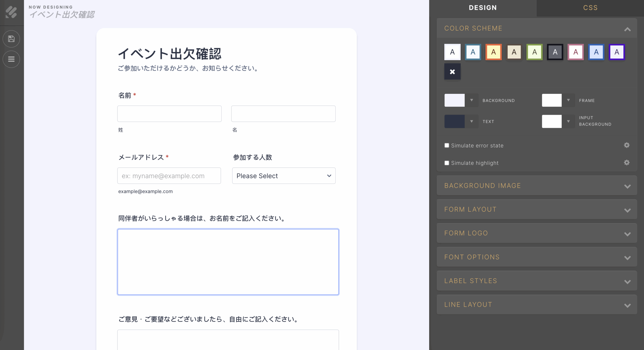Remove color scheme with X tile

coord(452,72)
